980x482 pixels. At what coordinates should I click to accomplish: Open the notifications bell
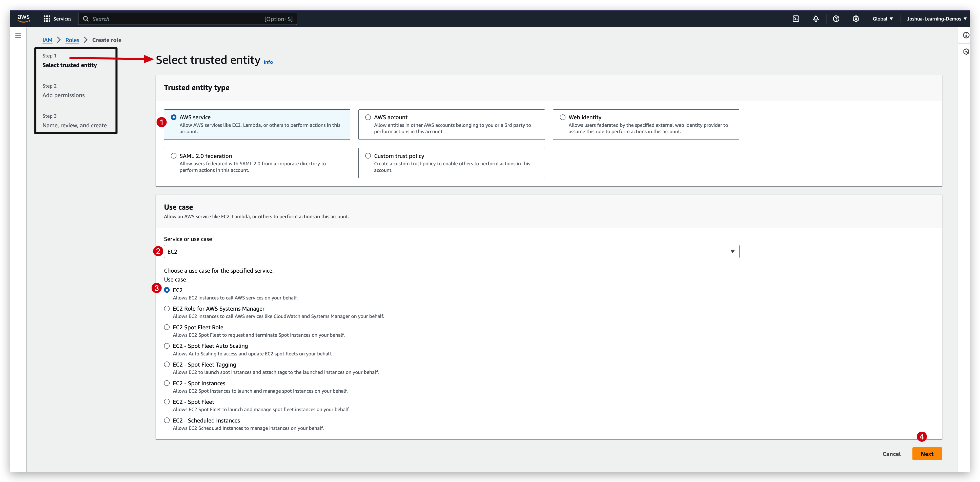816,19
